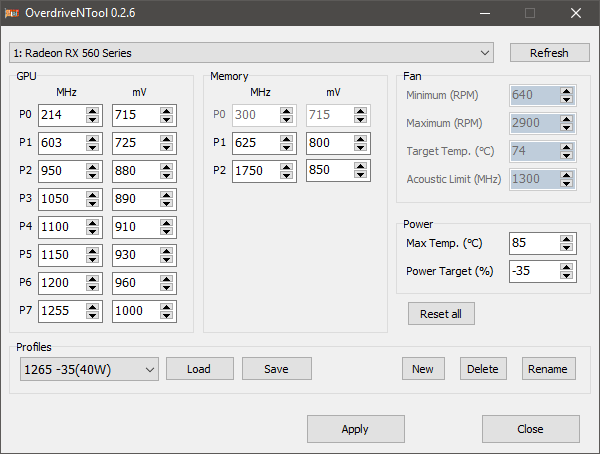Image resolution: width=600 pixels, height=454 pixels.
Task: Decrease Memory P1 mV value 800
Action: (x=360, y=147)
